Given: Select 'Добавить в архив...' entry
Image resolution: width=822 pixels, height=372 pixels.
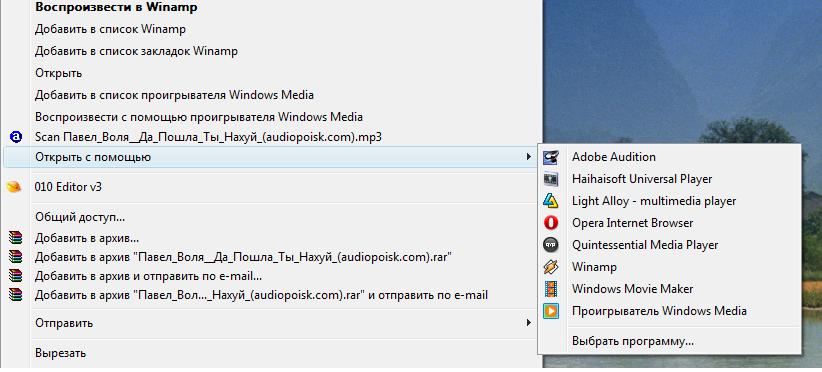Looking at the screenshot, I should coord(86,238).
